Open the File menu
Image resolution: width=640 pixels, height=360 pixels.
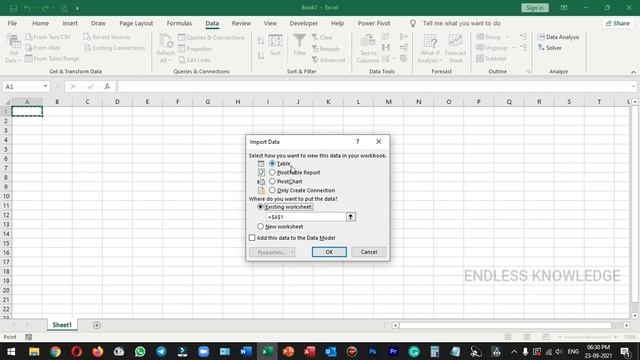pyautogui.click(x=12, y=23)
